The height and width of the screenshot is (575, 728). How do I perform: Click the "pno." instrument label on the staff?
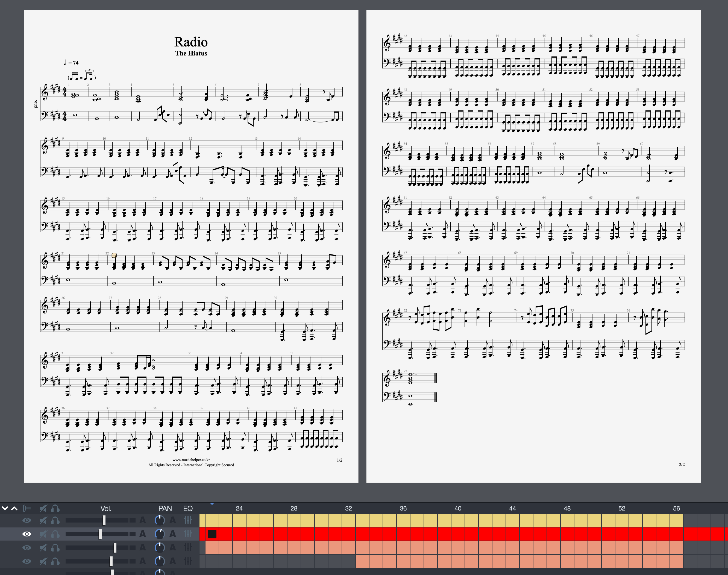point(35,104)
